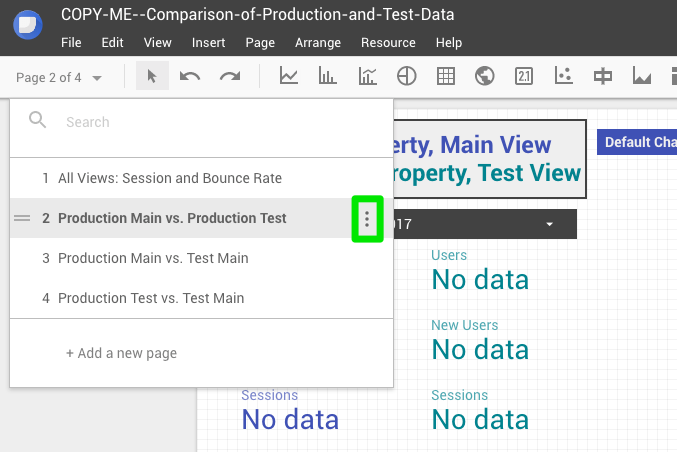
Task: Select page 1 All Views: Session and Bounce Rate
Action: coord(201,178)
